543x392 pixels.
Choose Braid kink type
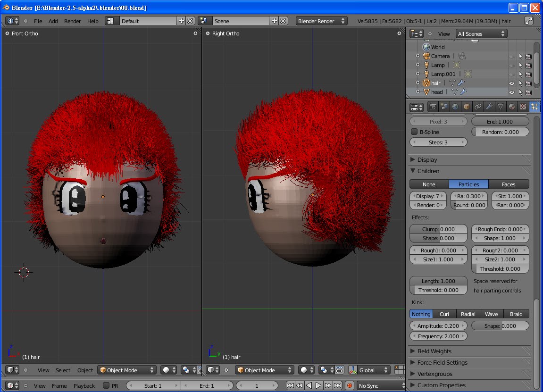(x=516, y=314)
